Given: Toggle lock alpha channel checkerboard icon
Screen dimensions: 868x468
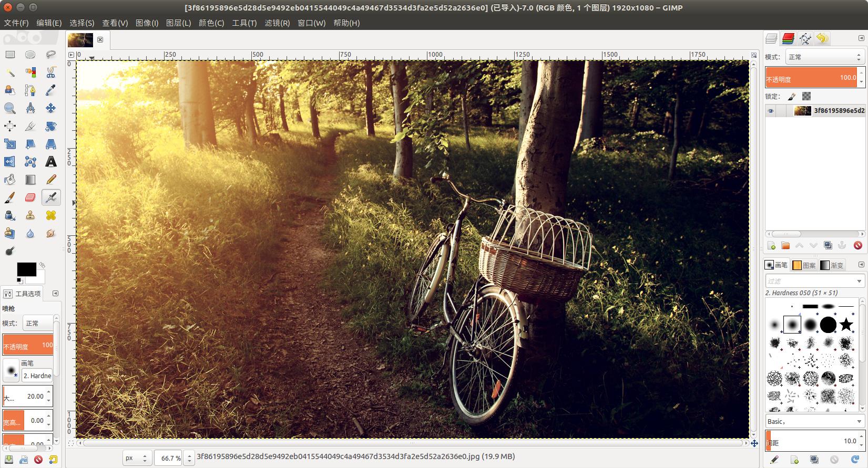Looking at the screenshot, I should (806, 96).
